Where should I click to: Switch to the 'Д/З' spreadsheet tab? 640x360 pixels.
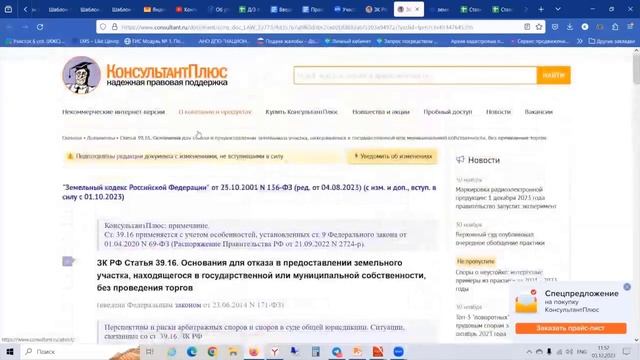249,9
